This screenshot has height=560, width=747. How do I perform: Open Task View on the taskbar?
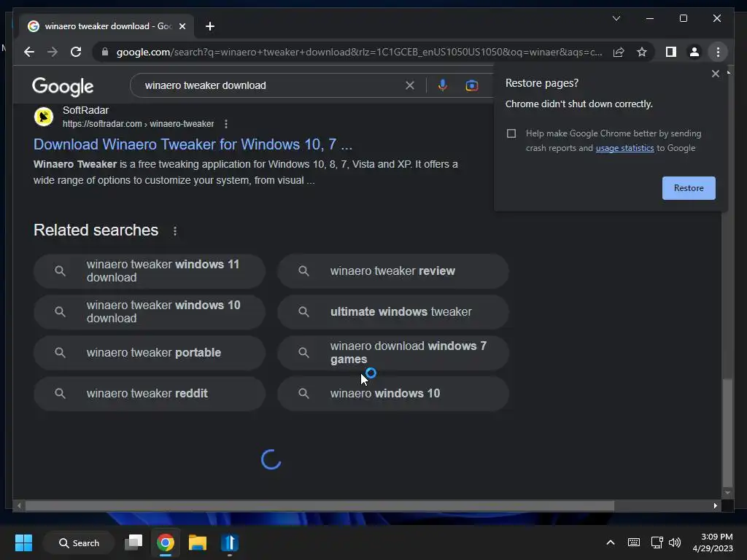(x=133, y=542)
